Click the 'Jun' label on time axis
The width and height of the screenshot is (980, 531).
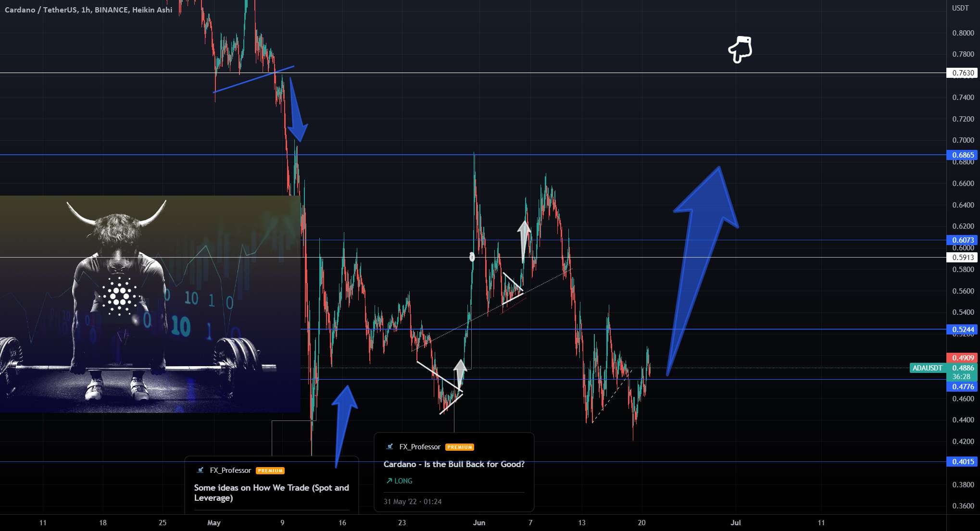[x=479, y=523]
